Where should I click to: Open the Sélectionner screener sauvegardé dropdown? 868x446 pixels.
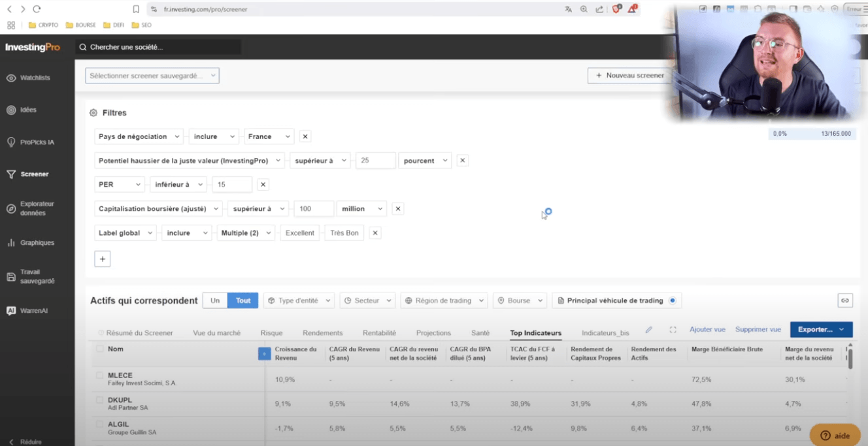[x=152, y=76]
